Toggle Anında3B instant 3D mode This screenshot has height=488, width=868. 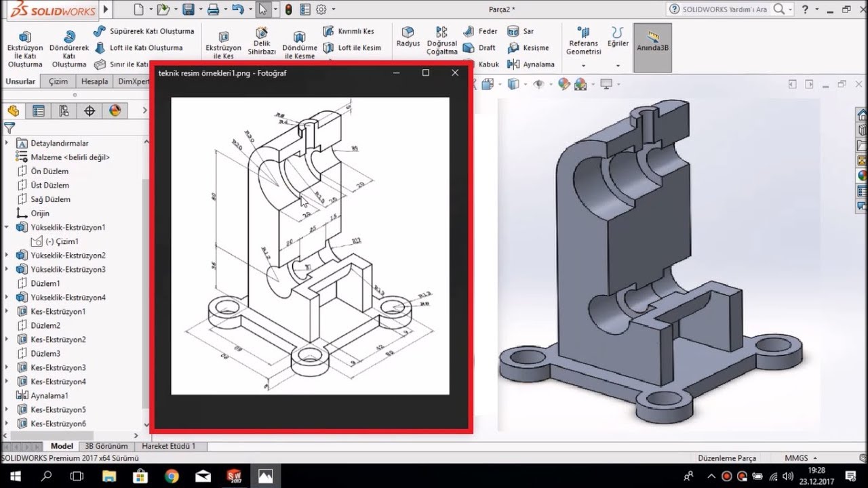[652, 47]
